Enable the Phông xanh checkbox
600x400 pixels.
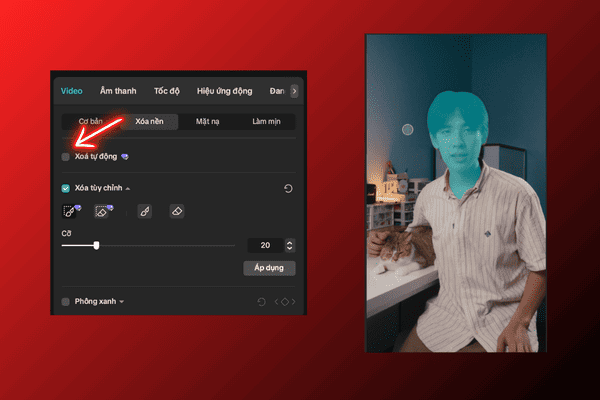click(x=66, y=301)
